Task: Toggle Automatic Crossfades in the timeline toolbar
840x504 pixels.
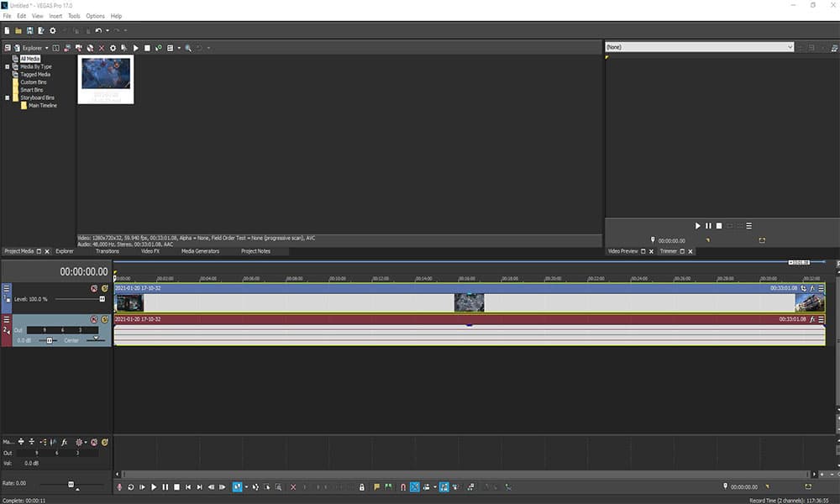Action: click(x=415, y=487)
